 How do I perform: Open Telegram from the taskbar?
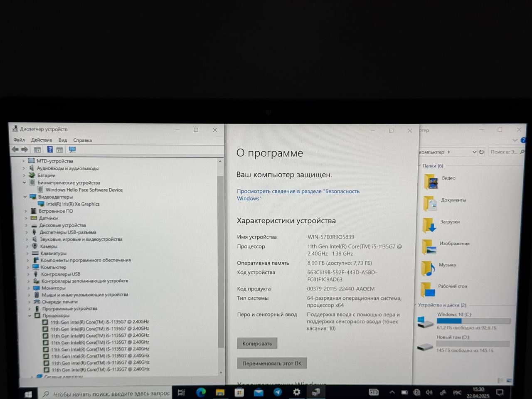[x=278, y=392]
